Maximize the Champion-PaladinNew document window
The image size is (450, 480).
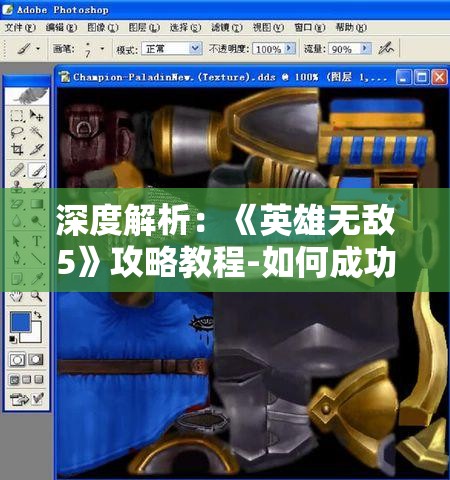coord(422,77)
